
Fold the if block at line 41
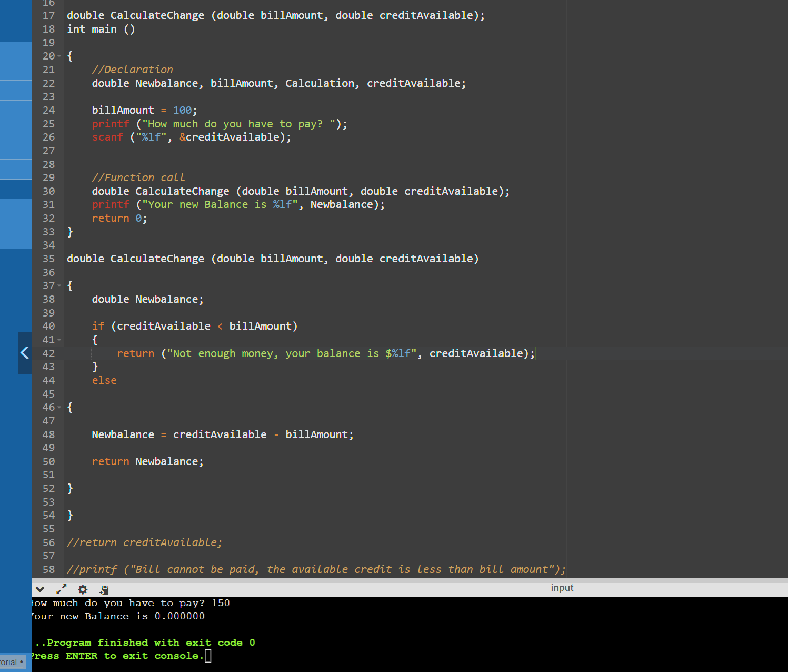58,340
